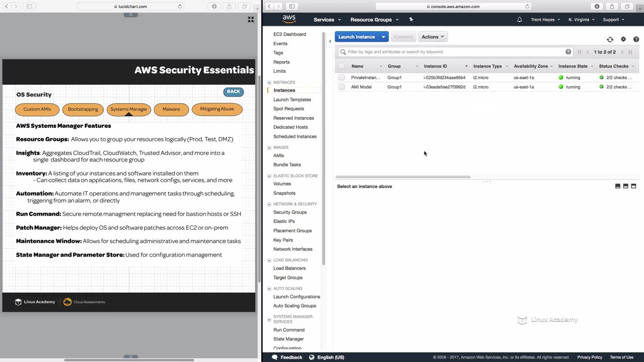Click the last details pane layout icon
Screen dimensions: 644x362
[633, 186]
